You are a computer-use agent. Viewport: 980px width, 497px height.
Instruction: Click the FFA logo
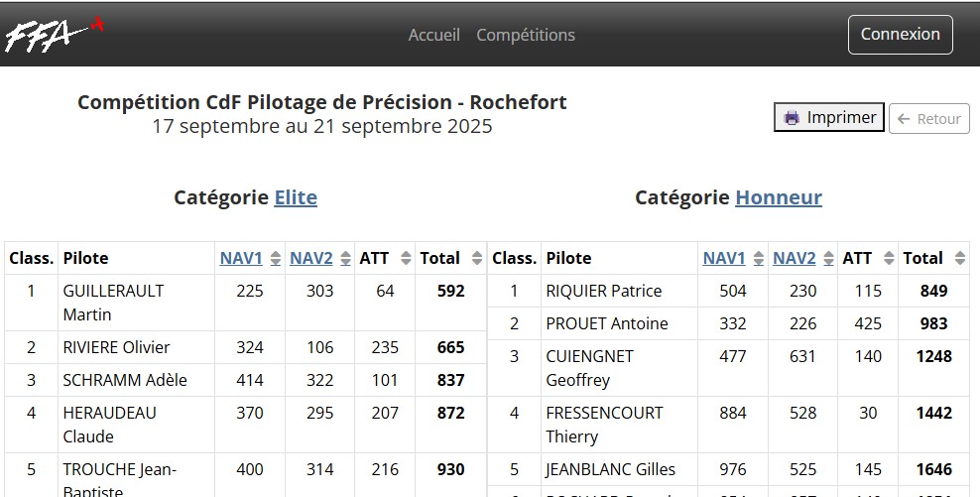point(54,35)
